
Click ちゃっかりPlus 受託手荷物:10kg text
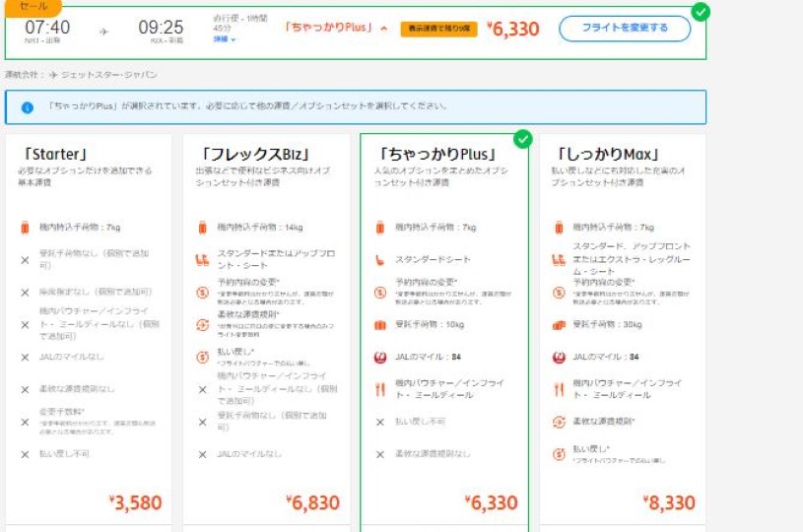(430, 325)
